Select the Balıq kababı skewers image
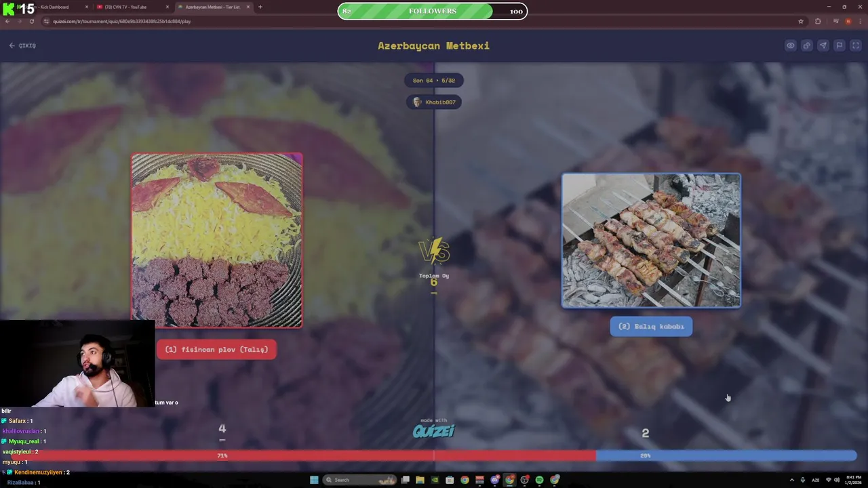868x488 pixels. coord(651,241)
